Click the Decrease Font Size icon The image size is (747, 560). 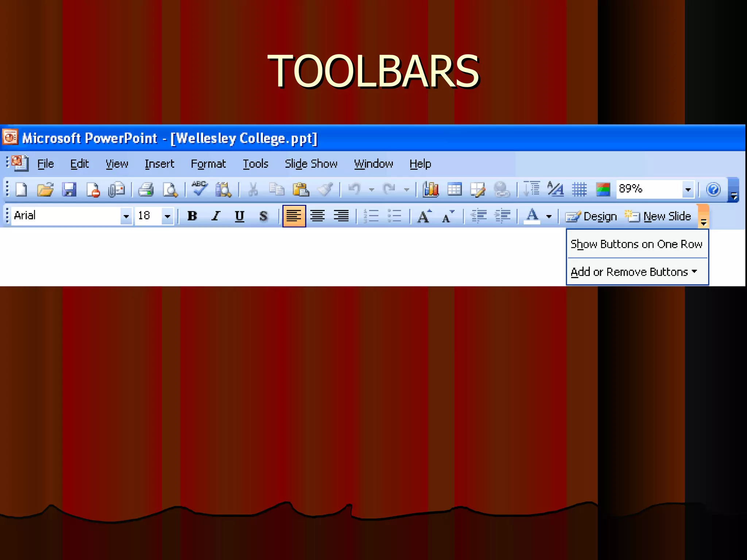(x=448, y=216)
